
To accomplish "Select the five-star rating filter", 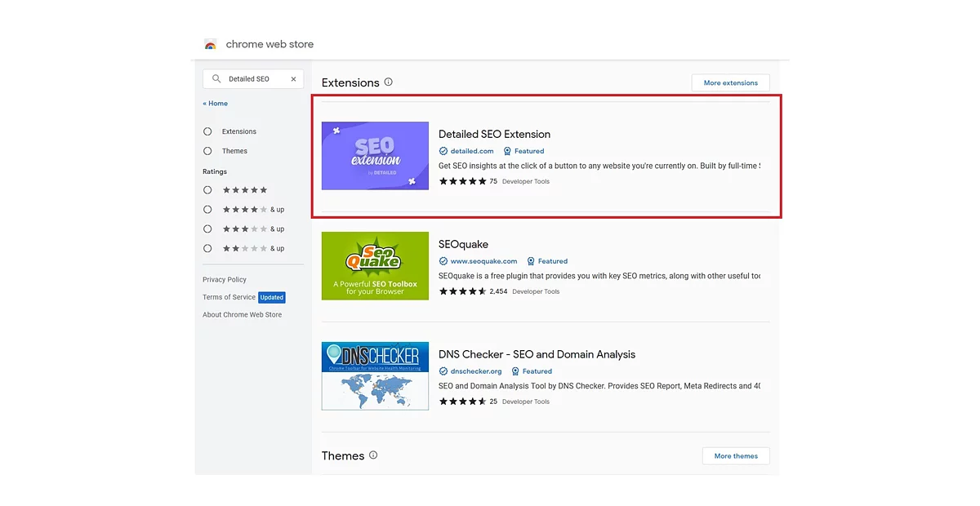I will pyautogui.click(x=207, y=190).
